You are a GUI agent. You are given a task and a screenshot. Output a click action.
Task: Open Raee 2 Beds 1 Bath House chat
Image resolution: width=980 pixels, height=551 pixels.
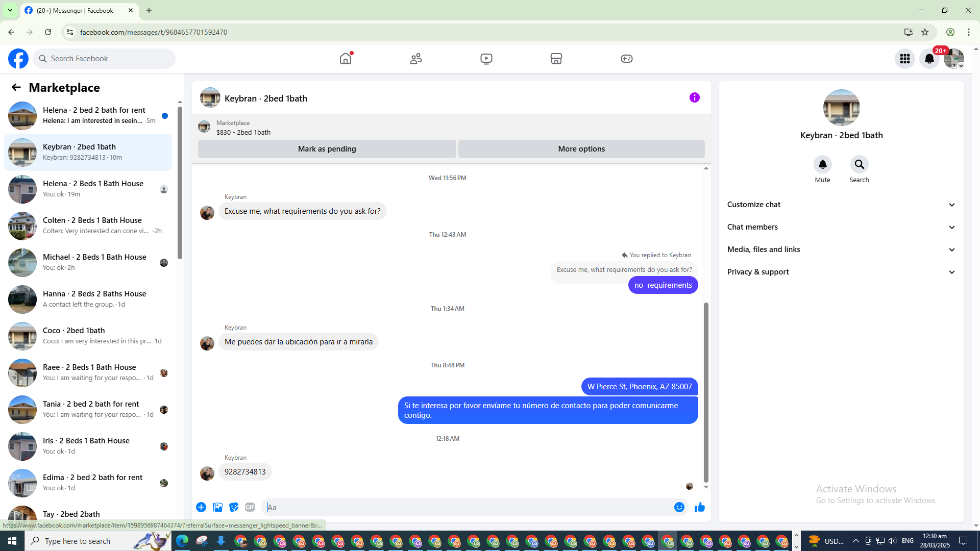[88, 373]
